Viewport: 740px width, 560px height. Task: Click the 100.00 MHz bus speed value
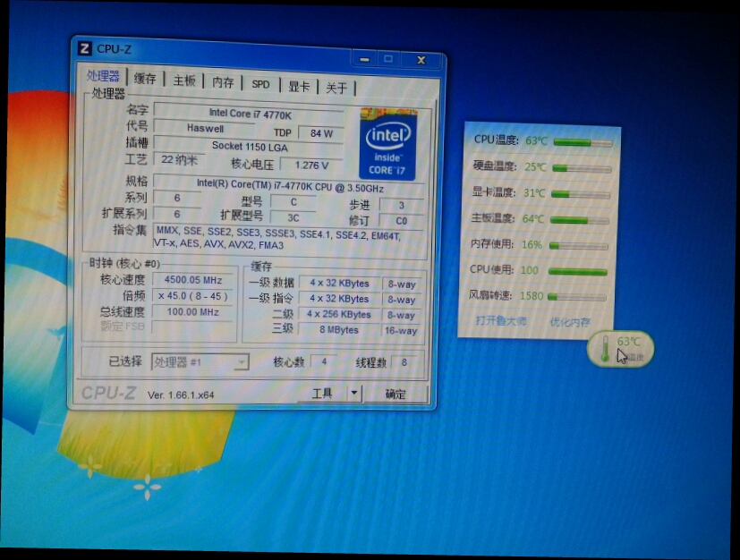click(x=192, y=312)
